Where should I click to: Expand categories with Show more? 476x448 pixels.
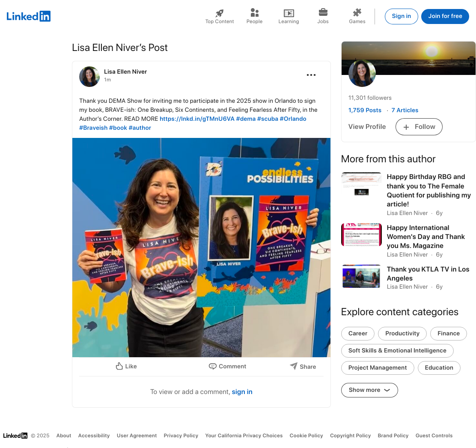point(369,390)
